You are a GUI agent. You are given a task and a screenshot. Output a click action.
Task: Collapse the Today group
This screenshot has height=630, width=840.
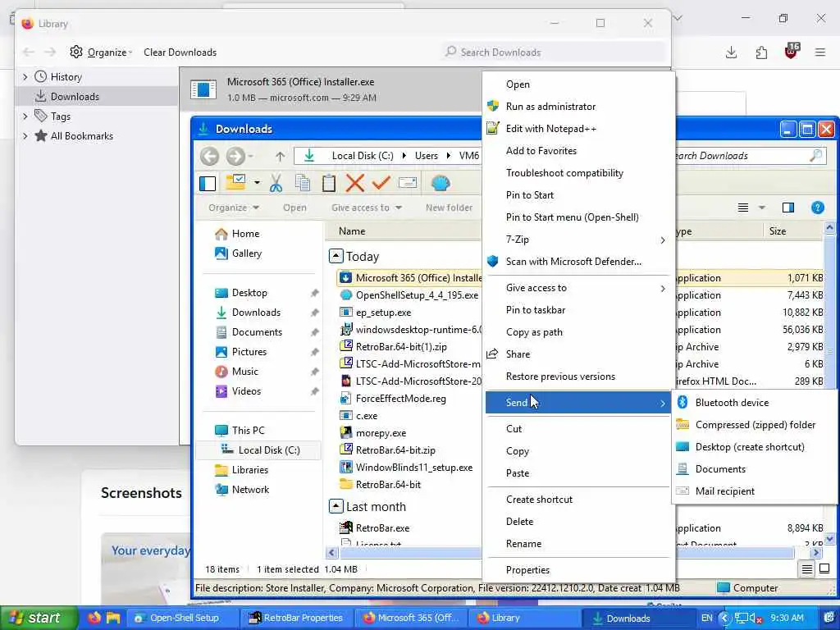336,256
